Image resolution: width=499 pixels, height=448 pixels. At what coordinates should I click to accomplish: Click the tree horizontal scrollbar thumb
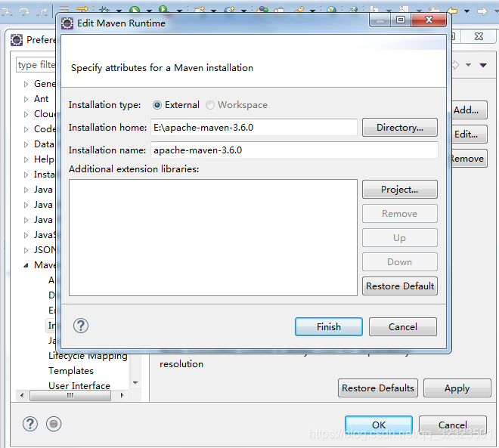pos(70,396)
